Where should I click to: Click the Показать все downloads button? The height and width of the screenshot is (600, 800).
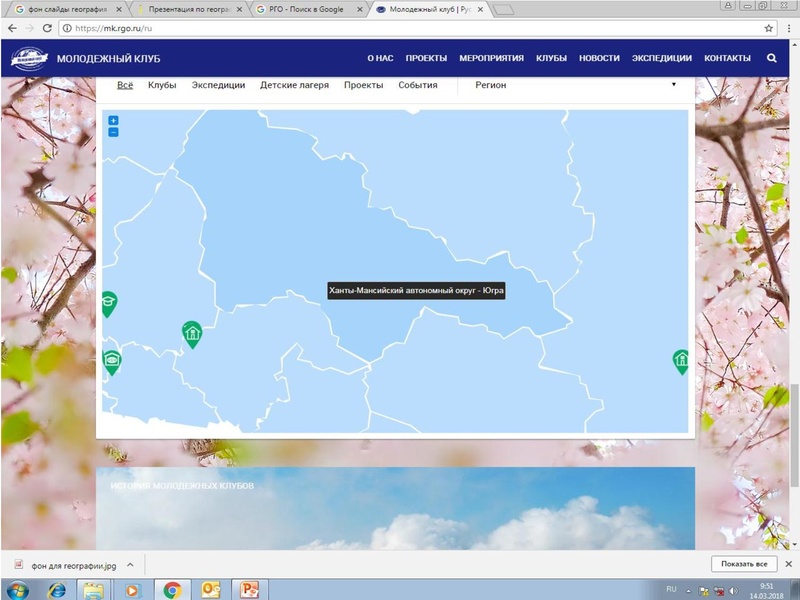744,565
